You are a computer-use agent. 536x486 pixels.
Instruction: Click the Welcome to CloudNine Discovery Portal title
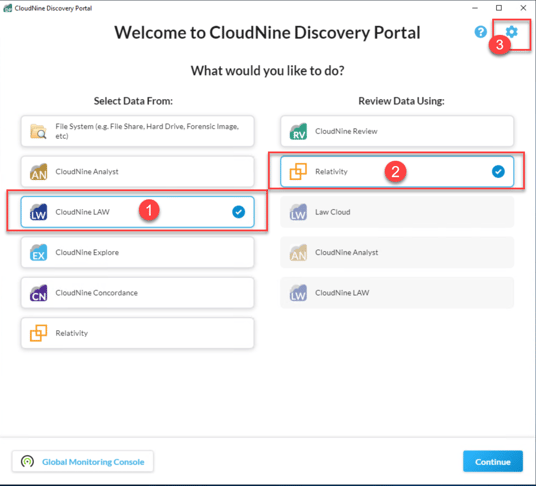tap(267, 33)
